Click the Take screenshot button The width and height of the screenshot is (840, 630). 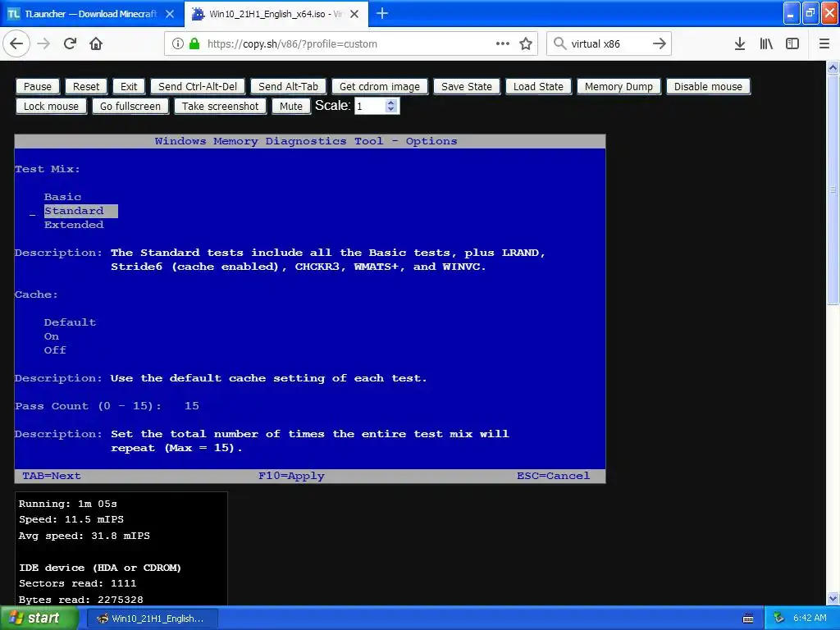pyautogui.click(x=220, y=107)
